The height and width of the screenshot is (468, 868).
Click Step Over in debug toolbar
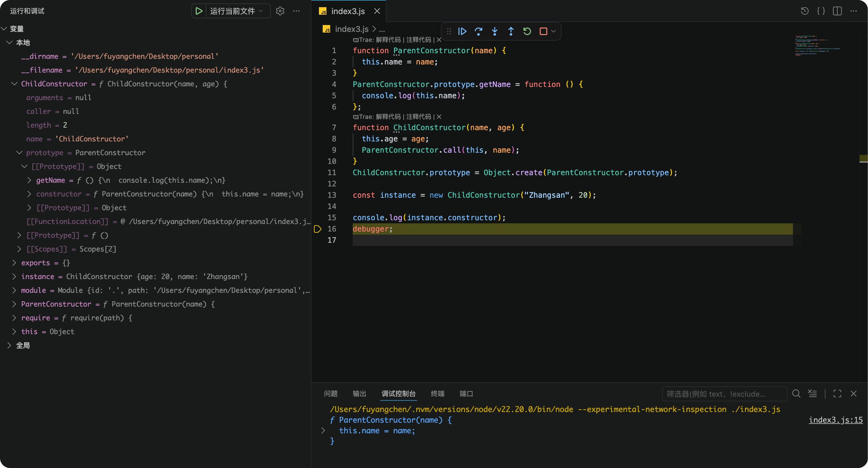point(478,31)
